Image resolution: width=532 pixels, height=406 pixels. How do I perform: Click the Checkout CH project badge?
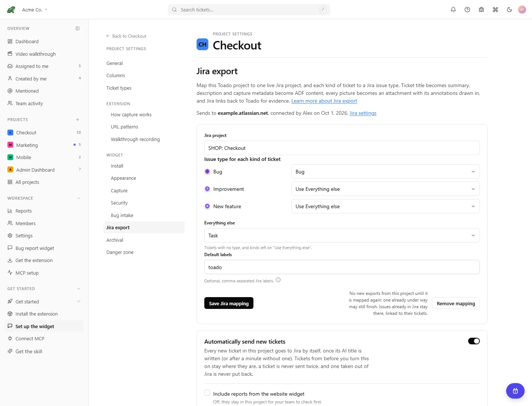click(x=202, y=44)
